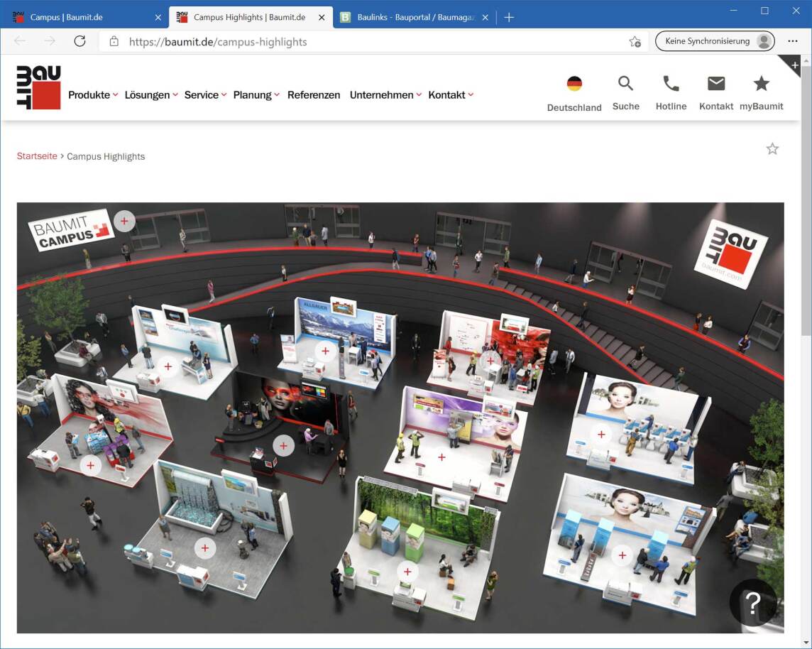Image resolution: width=812 pixels, height=649 pixels.
Task: Click the Hotline phone icon
Action: tap(671, 83)
